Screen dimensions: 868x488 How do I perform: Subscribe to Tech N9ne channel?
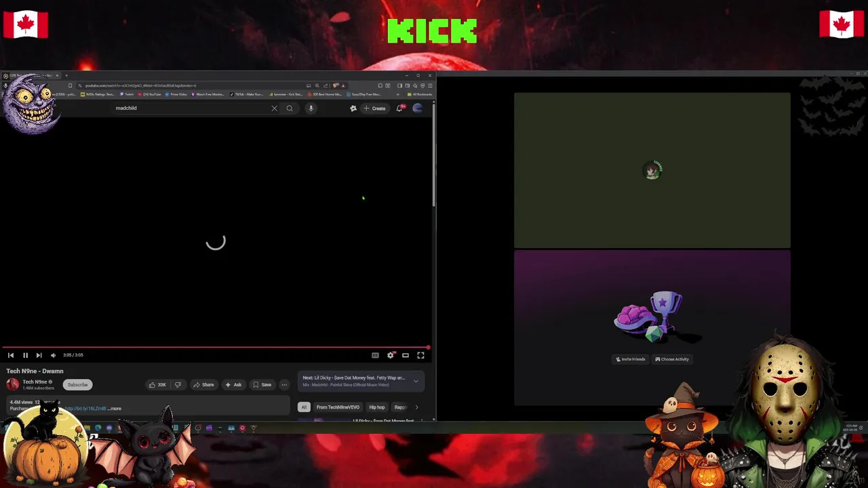pyautogui.click(x=77, y=385)
